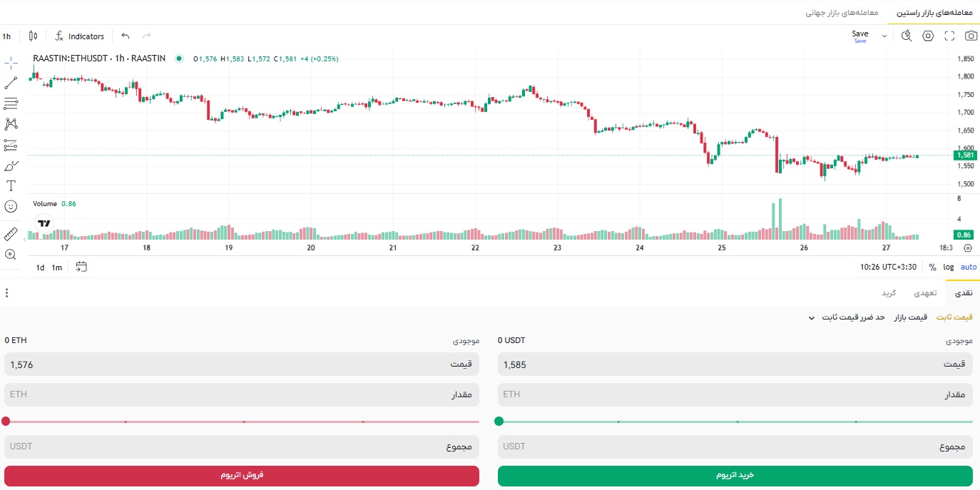Viewport: 980px width, 490px height.
Task: Toggle the log scale option
Action: pos(949,267)
